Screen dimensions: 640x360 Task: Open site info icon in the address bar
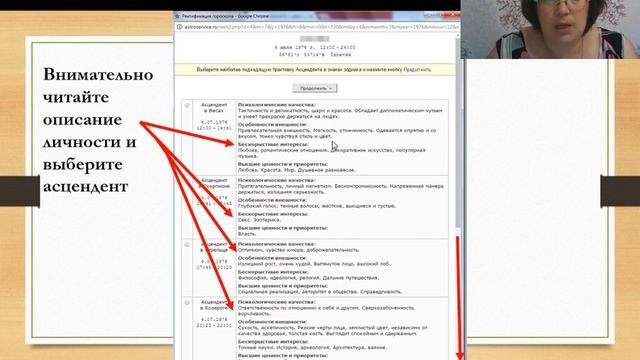(179, 27)
